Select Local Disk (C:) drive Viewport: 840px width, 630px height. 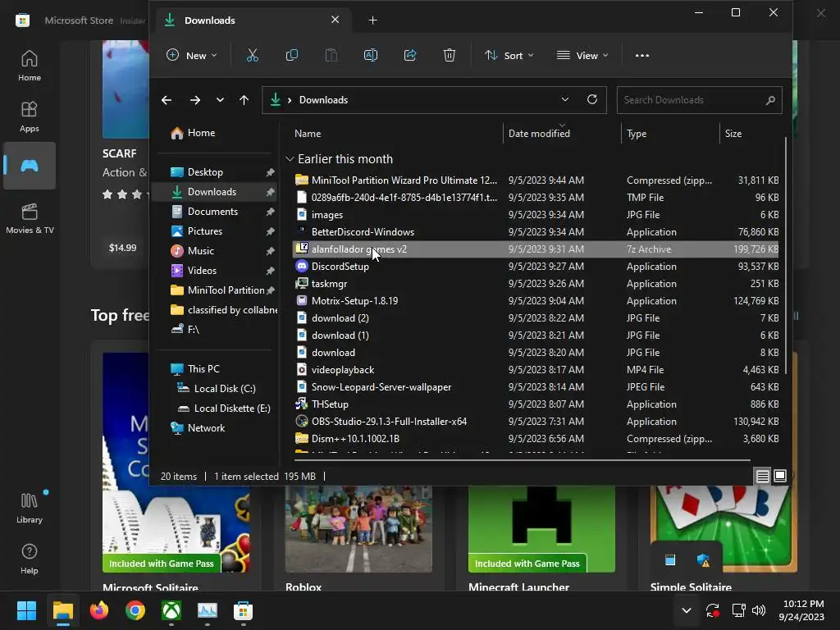click(x=225, y=388)
